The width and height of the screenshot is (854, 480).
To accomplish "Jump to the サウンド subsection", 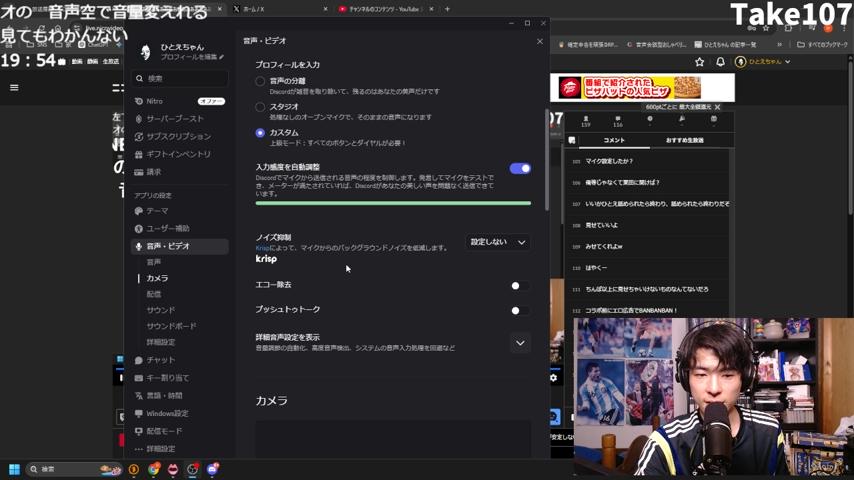I will point(161,310).
